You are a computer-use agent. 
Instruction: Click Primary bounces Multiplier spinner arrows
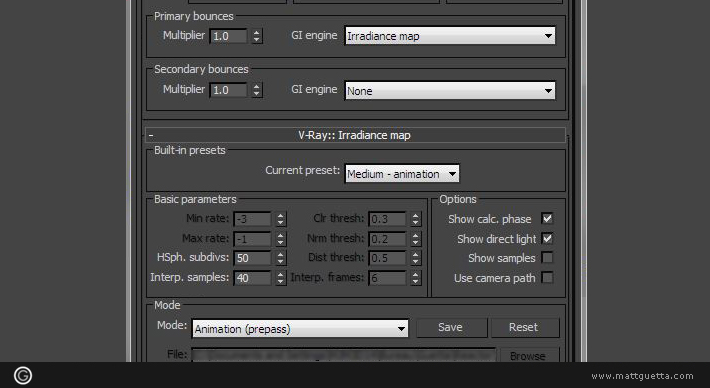(x=257, y=36)
